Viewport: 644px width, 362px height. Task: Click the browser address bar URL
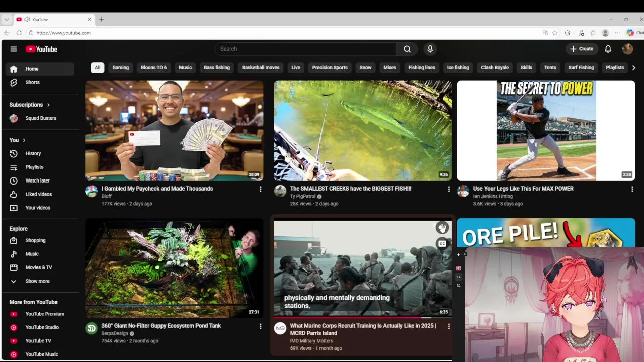pos(63,33)
